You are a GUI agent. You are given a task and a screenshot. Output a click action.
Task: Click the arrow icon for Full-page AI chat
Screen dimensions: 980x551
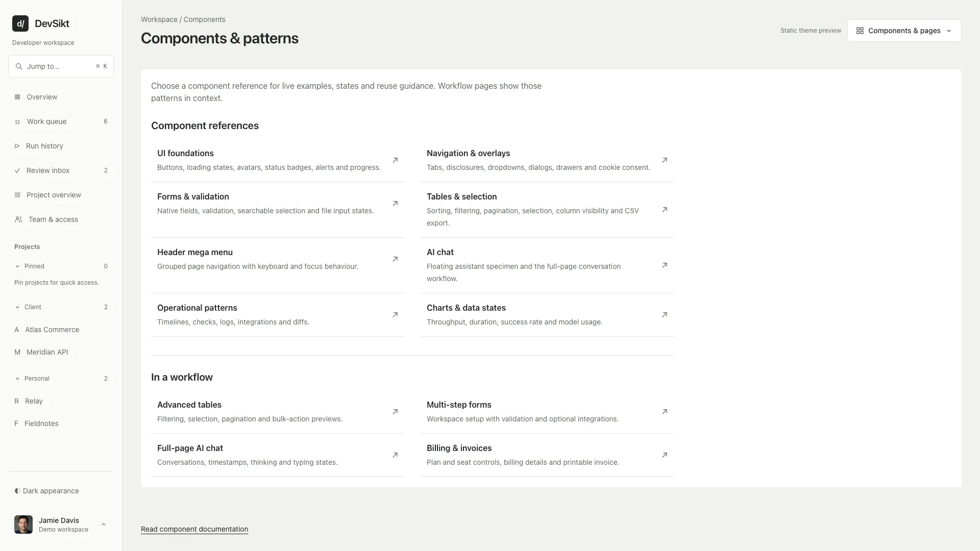395,455
